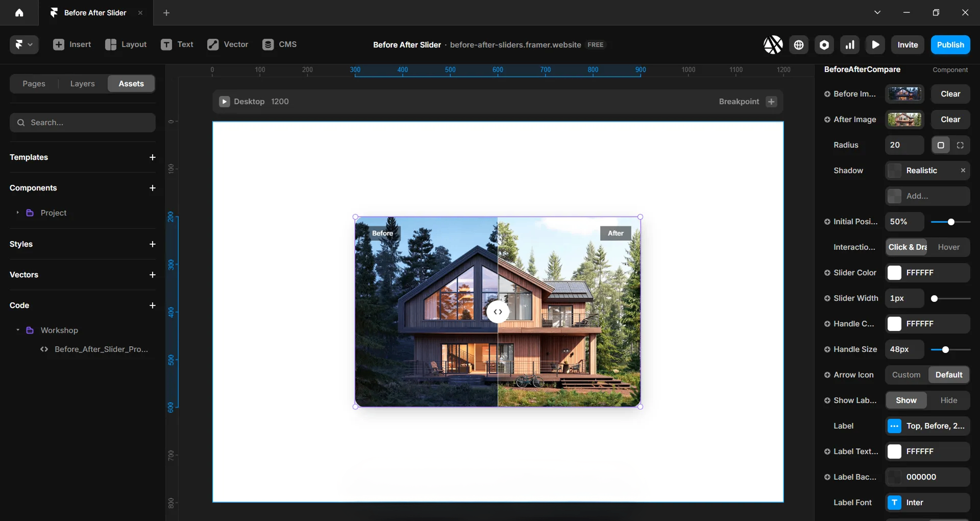The width and height of the screenshot is (980, 521).
Task: Click the Publish button
Action: tap(950, 45)
